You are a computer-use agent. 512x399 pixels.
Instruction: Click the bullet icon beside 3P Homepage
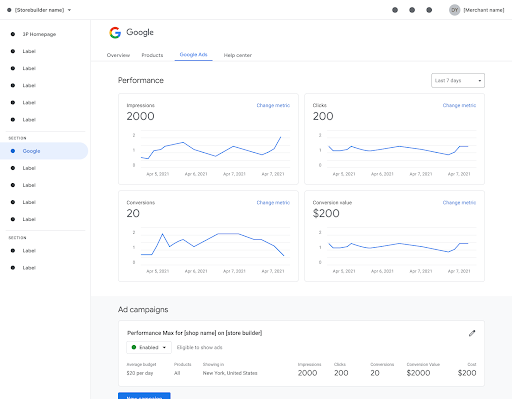13,34
